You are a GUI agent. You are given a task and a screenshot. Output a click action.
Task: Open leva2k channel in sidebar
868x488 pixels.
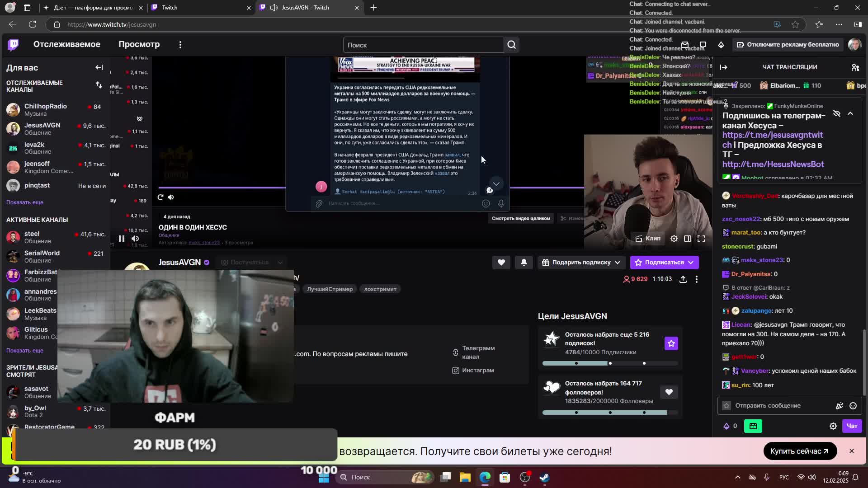click(55, 148)
